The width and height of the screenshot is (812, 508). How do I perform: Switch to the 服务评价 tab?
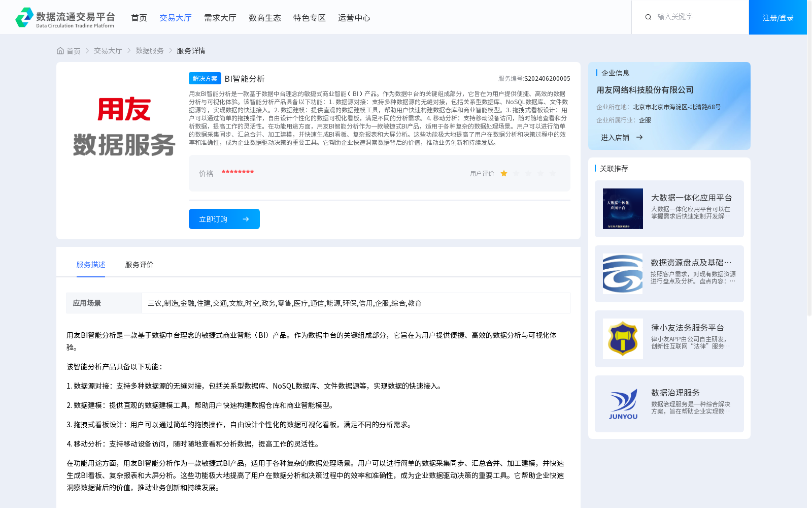[140, 264]
